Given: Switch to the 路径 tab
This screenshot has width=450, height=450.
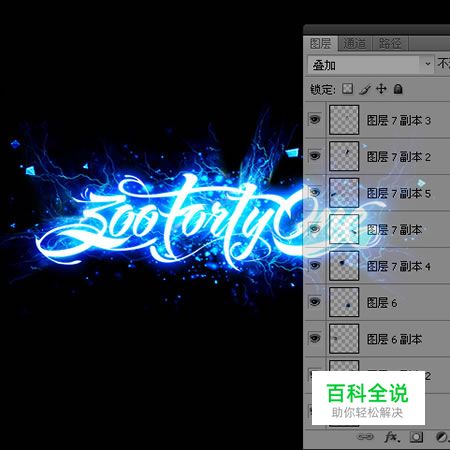Looking at the screenshot, I should [x=389, y=43].
